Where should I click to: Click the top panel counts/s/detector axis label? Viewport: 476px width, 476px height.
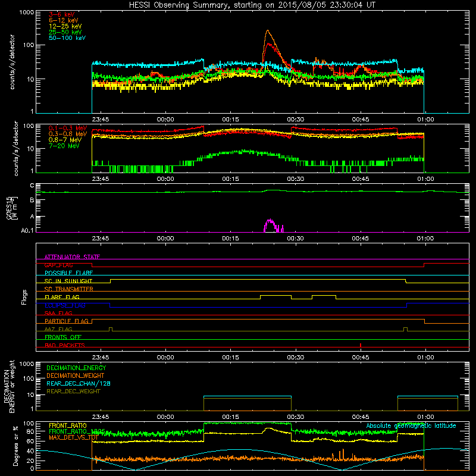(x=12, y=62)
